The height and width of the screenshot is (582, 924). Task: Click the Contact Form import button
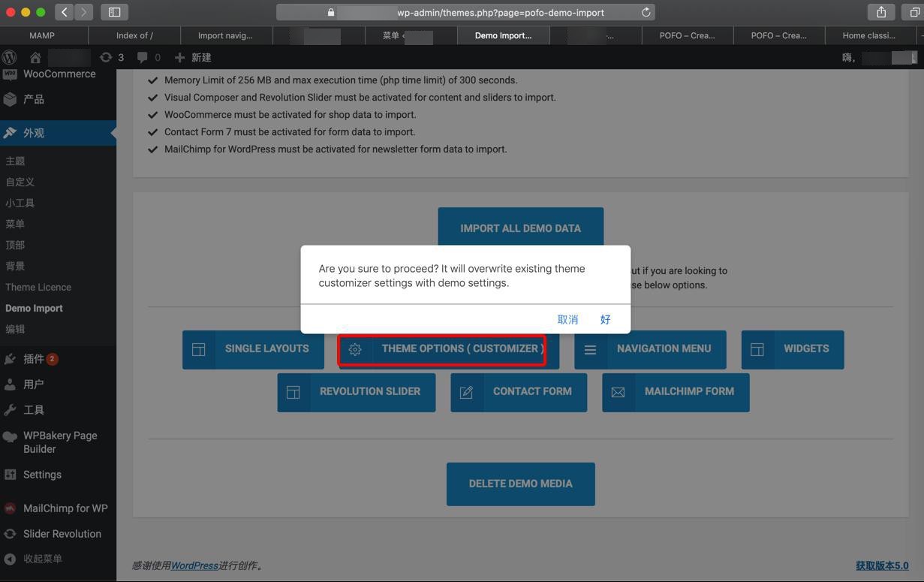[519, 392]
